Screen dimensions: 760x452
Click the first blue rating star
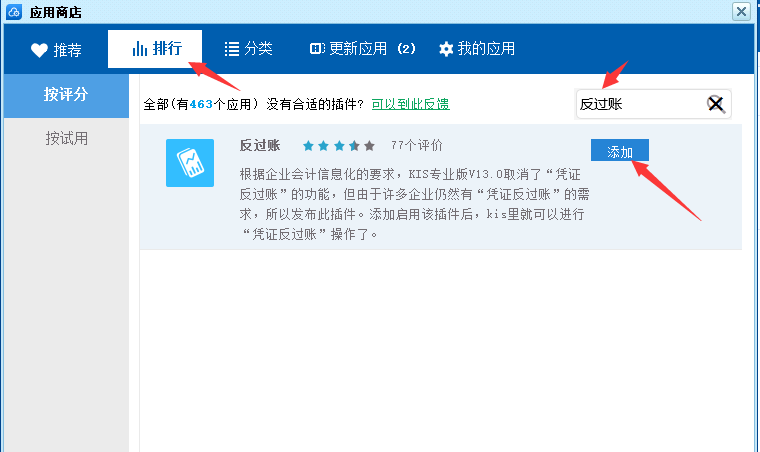(x=309, y=146)
